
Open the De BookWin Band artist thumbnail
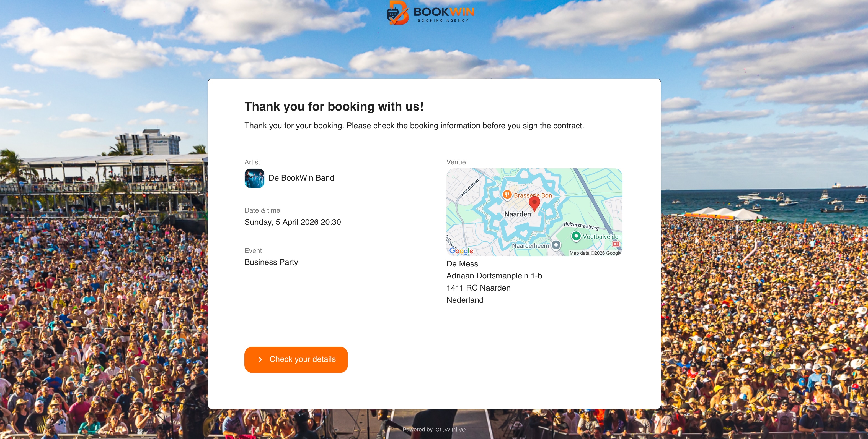254,178
